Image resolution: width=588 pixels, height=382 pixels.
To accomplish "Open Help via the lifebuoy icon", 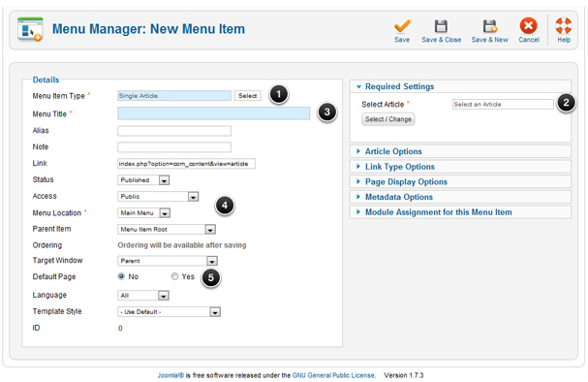I will click(x=564, y=26).
